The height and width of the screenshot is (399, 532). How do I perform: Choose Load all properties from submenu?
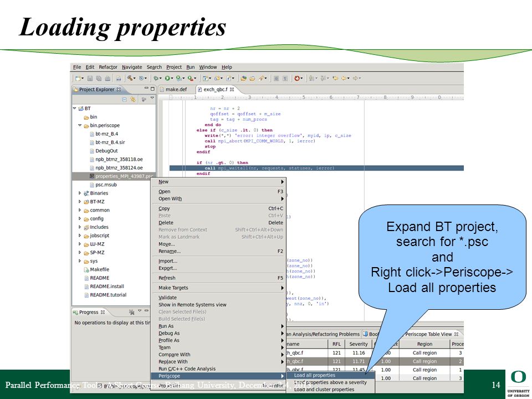tap(331, 375)
